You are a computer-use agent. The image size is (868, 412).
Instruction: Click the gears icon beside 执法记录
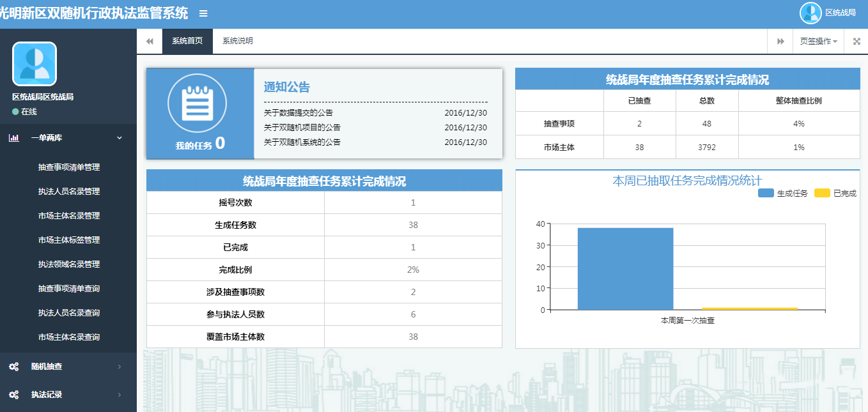pyautogui.click(x=13, y=395)
